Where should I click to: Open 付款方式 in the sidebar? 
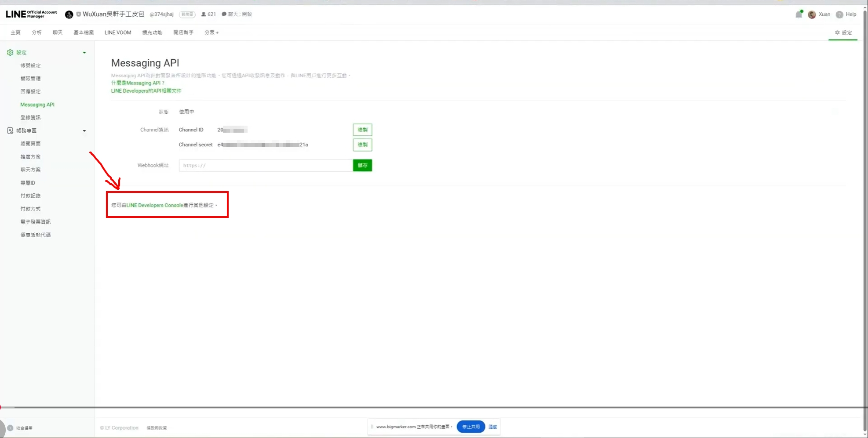pos(30,209)
